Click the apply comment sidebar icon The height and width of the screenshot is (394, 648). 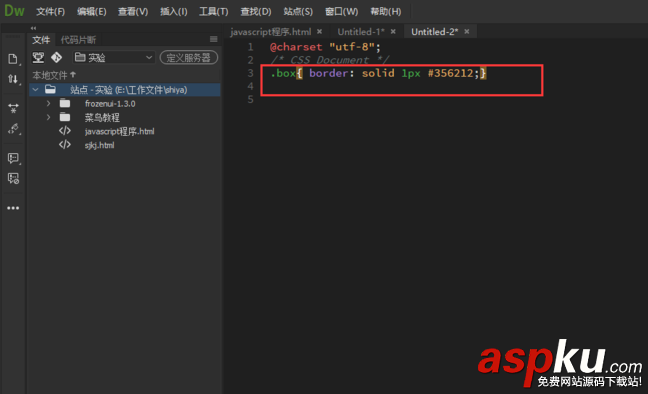[13, 158]
